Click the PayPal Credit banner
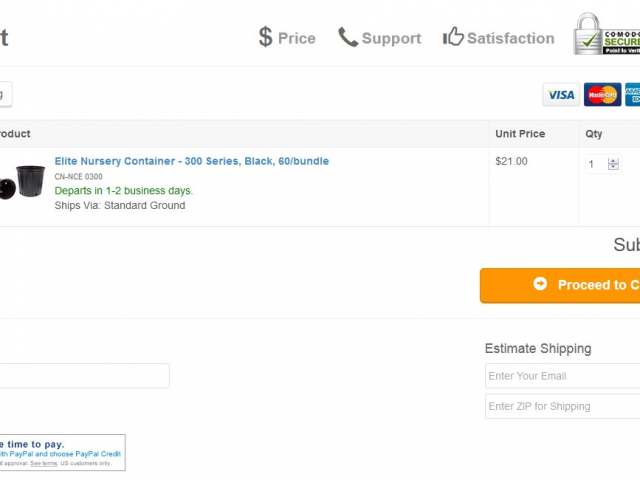 click(x=62, y=453)
